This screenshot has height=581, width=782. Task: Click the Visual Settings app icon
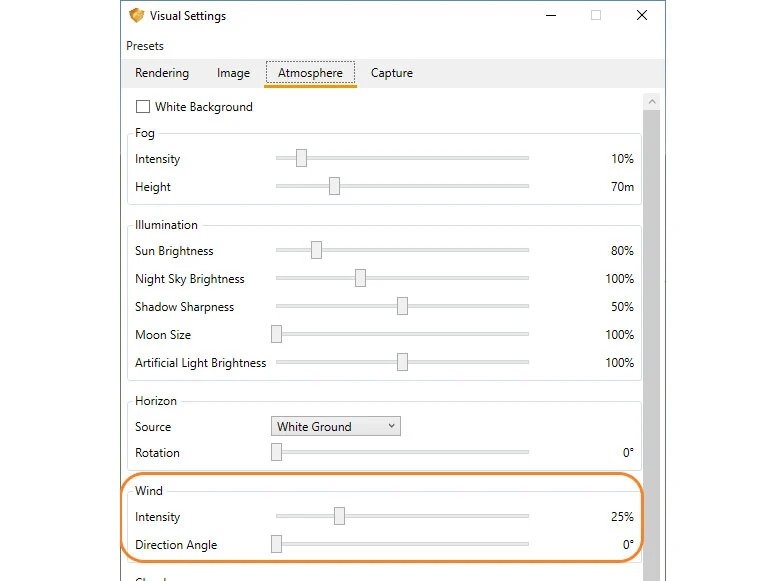(136, 16)
